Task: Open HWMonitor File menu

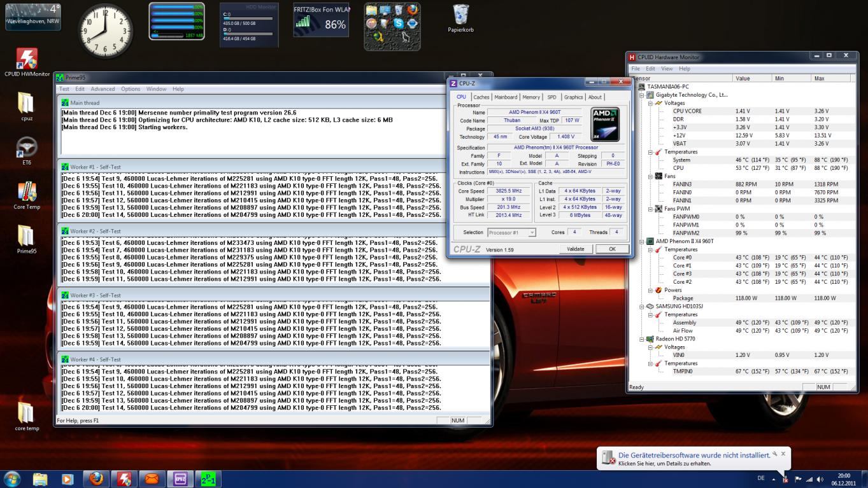Action: (x=635, y=69)
